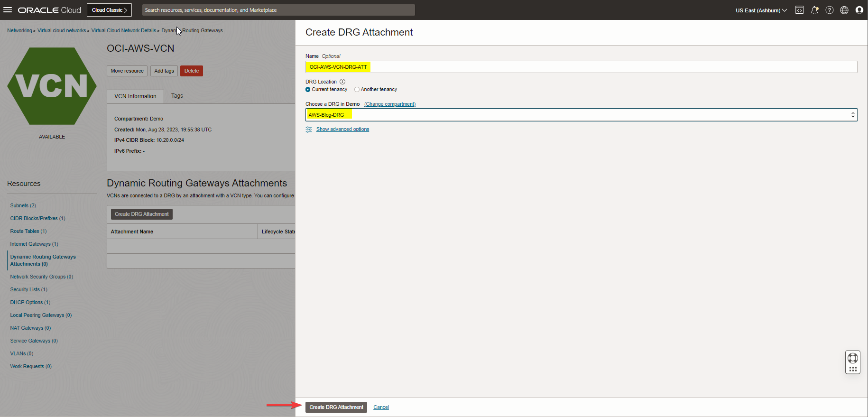This screenshot has height=417, width=868.
Task: Click the Cloud Classic switch button
Action: pos(109,10)
